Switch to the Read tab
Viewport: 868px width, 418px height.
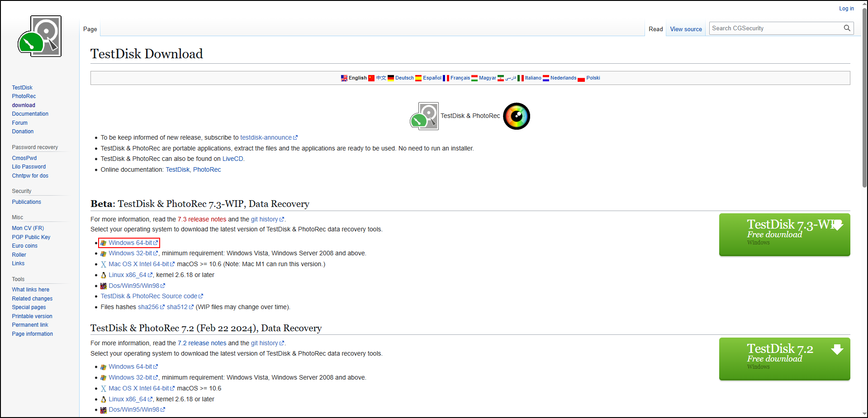[655, 29]
